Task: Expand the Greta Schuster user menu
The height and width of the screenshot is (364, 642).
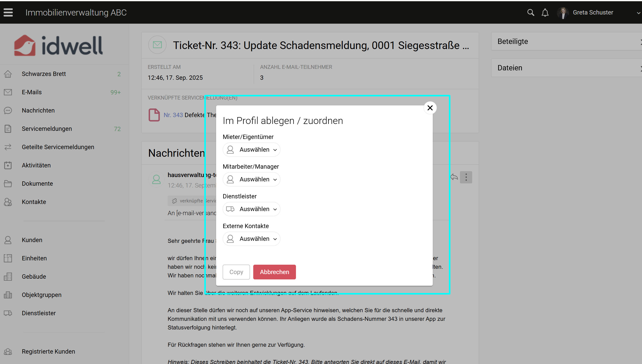Action: point(638,13)
